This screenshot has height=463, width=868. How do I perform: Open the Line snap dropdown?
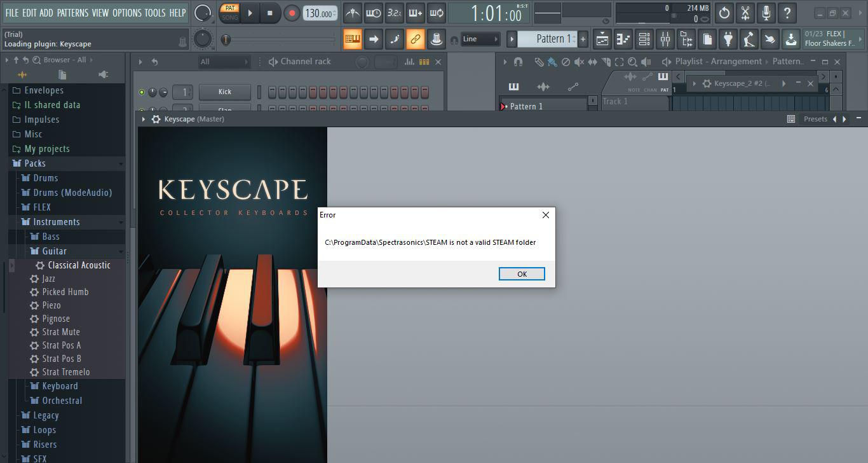tap(480, 39)
